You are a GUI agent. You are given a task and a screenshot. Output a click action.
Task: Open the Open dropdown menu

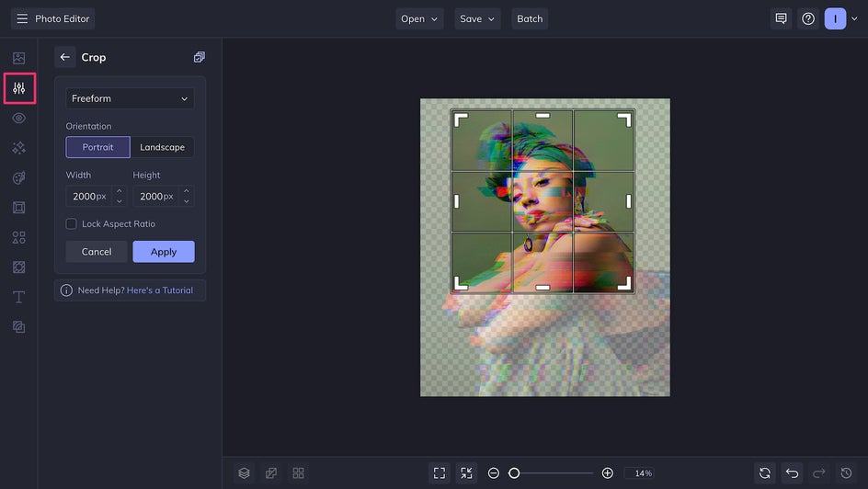click(419, 18)
